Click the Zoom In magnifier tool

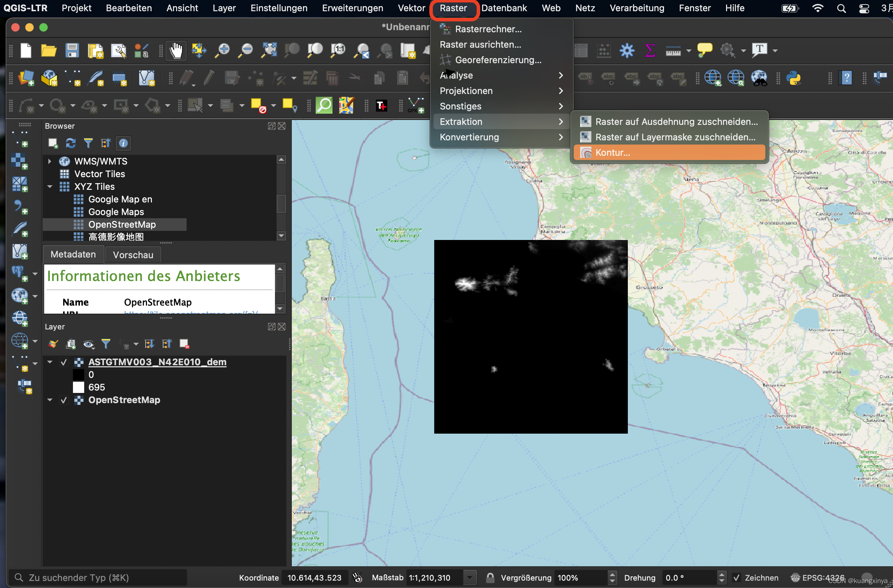tap(222, 50)
